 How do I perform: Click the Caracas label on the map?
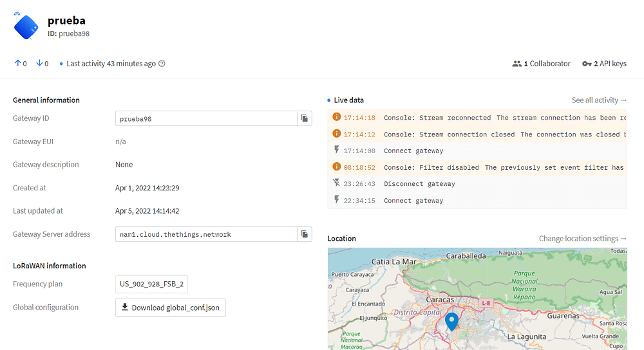click(440, 300)
